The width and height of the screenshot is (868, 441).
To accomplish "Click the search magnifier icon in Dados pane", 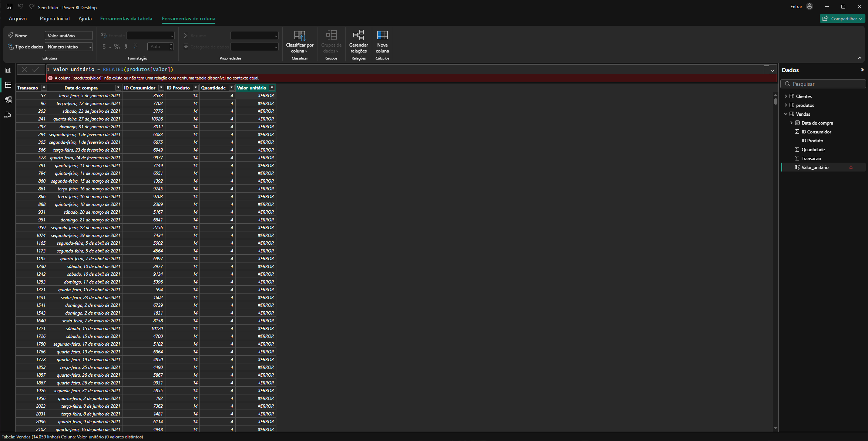I will (x=788, y=84).
